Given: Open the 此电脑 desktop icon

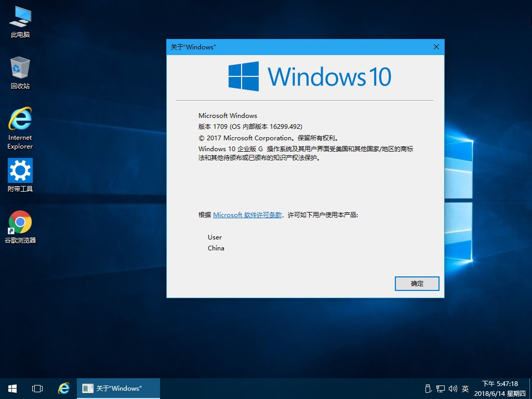Looking at the screenshot, I should [20, 22].
